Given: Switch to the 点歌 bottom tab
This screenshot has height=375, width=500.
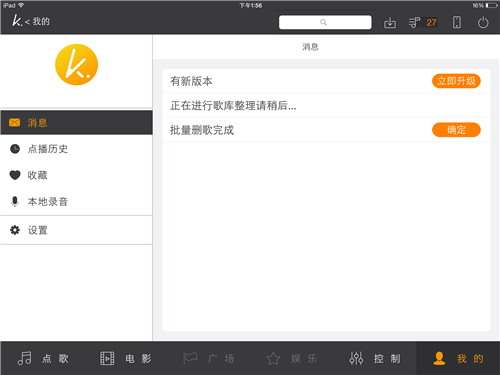Looking at the screenshot, I should pos(42,358).
